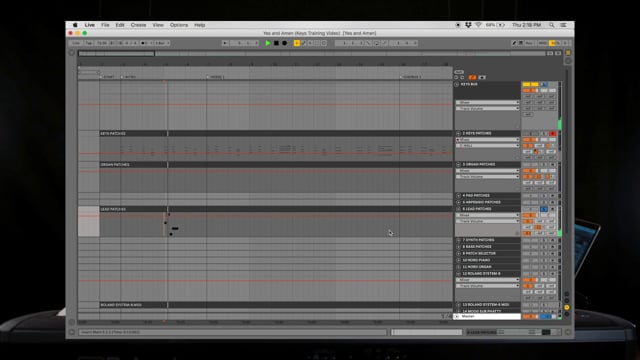Open Key map mode
This screenshot has width=640, height=360.
[x=529, y=43]
